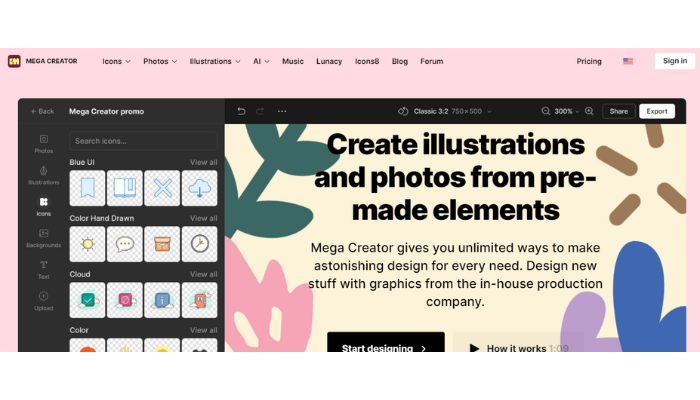
Task: Click the zoom out magnifier icon
Action: pos(546,111)
